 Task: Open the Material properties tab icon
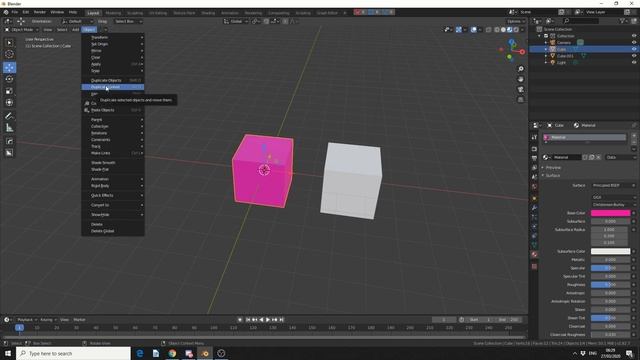tap(534, 254)
